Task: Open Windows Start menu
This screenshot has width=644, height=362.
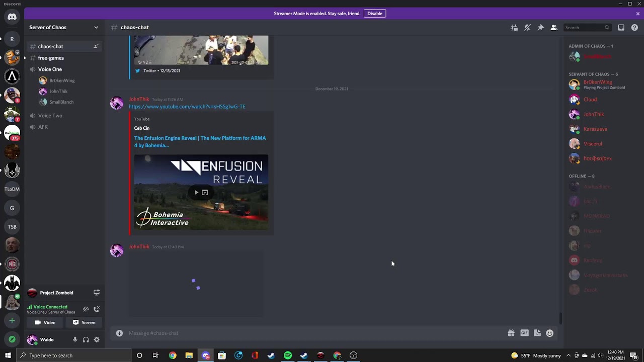Action: [8, 355]
